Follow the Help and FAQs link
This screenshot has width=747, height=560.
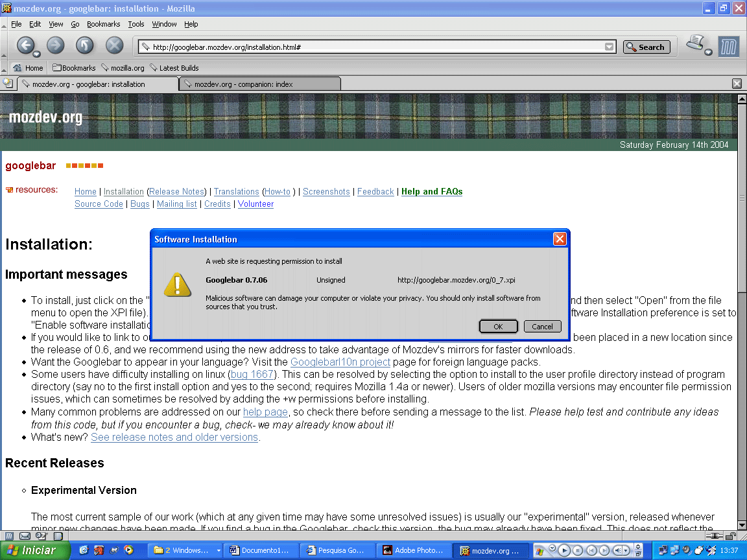coord(432,191)
